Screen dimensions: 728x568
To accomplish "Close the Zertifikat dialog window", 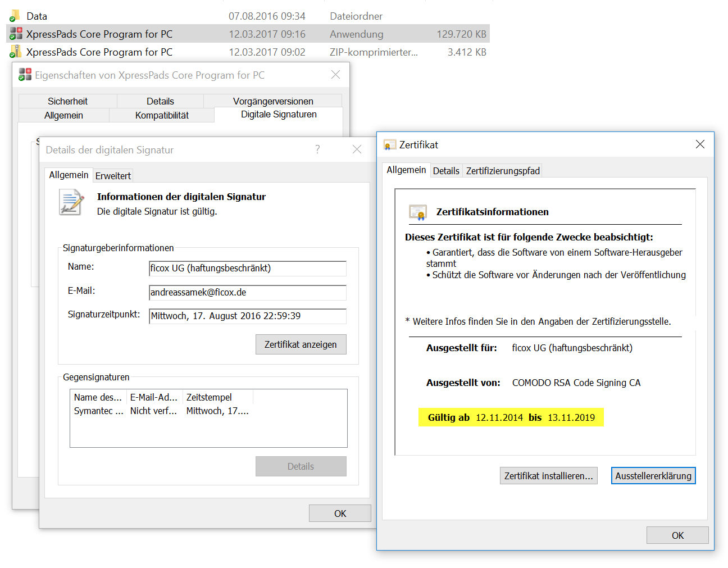I will [x=700, y=144].
